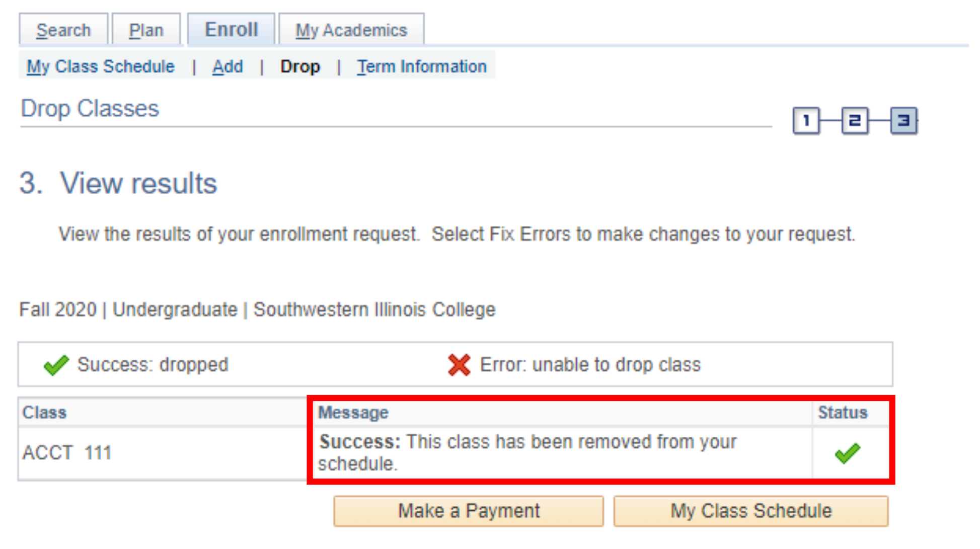Image resolution: width=980 pixels, height=549 pixels.
Task: Switch to the Search tab
Action: [x=63, y=29]
